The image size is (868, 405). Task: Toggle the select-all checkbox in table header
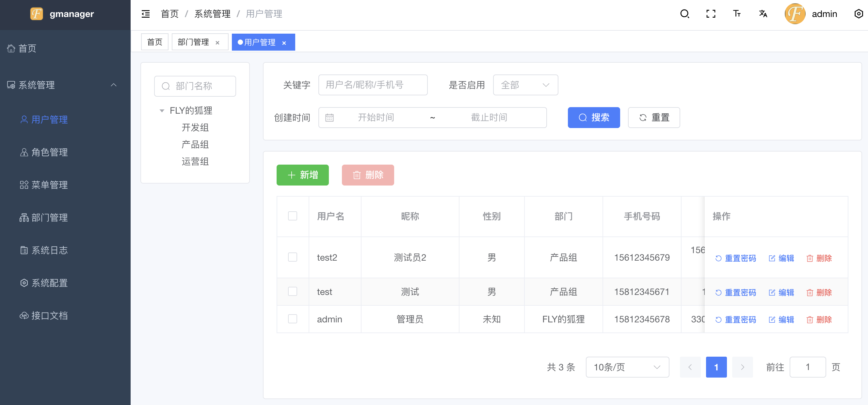(293, 216)
